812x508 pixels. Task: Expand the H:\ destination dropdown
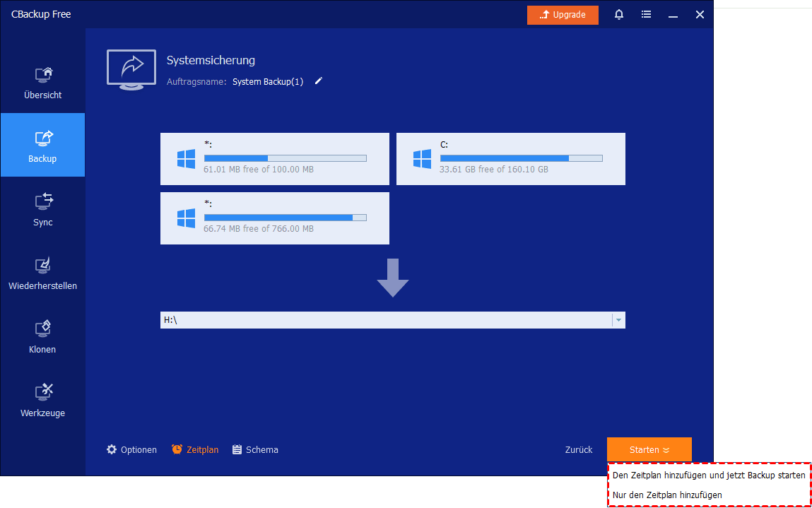618,320
